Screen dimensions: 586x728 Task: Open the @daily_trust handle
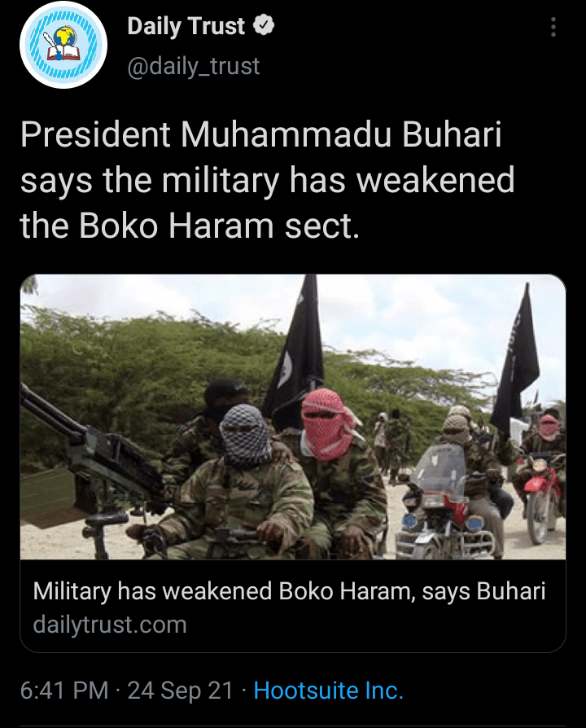(194, 65)
